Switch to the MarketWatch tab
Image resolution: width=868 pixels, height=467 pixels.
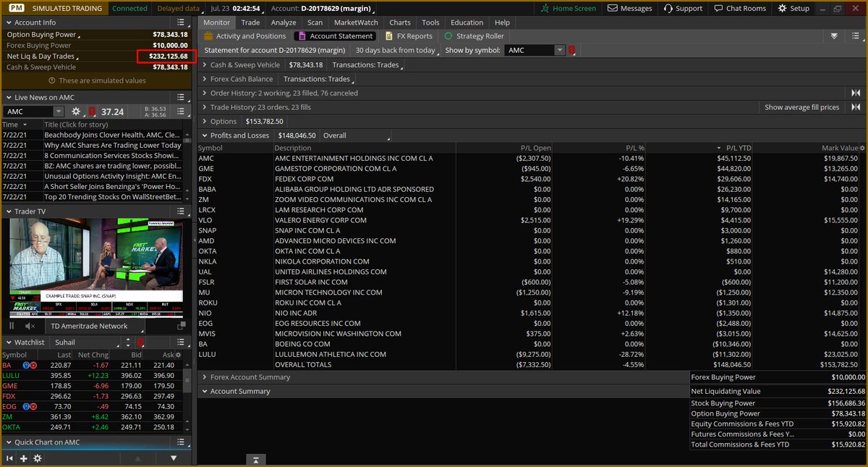[355, 22]
